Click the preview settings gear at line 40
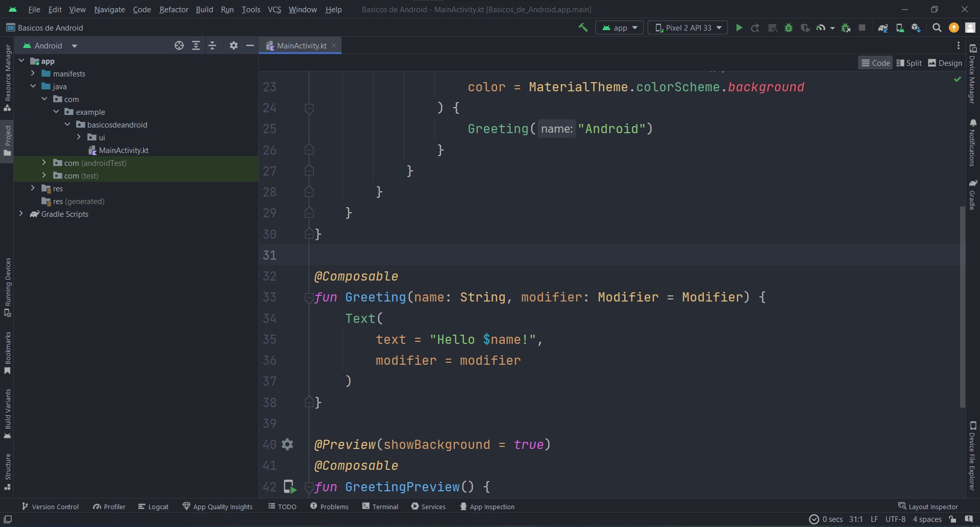 tap(287, 444)
